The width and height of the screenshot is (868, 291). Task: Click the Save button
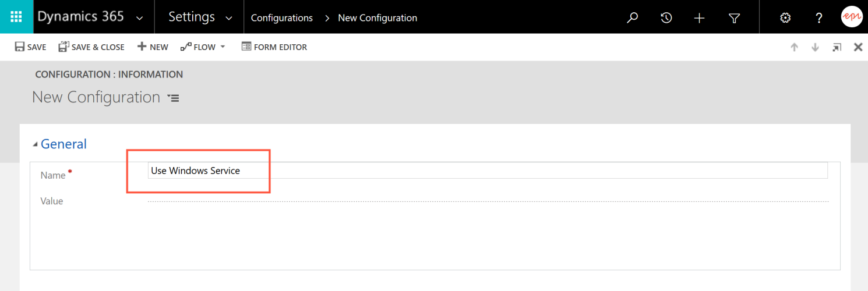coord(30,47)
